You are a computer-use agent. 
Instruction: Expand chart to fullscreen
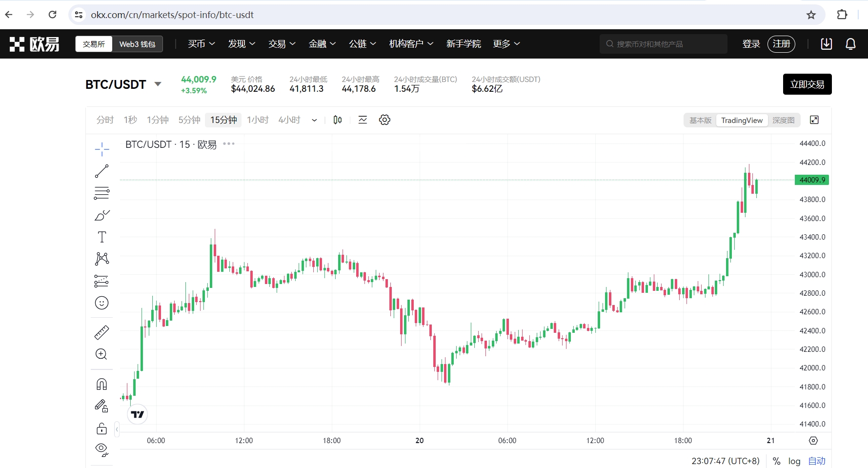click(814, 120)
